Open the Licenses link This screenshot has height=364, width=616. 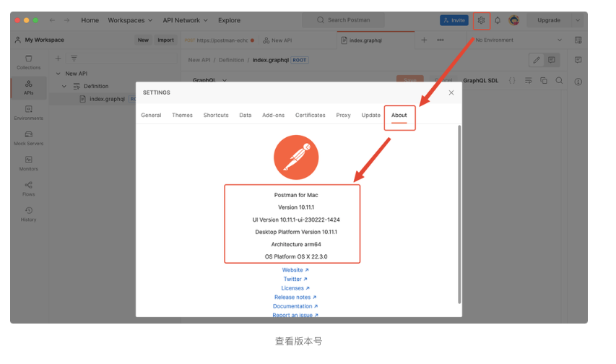coord(295,288)
